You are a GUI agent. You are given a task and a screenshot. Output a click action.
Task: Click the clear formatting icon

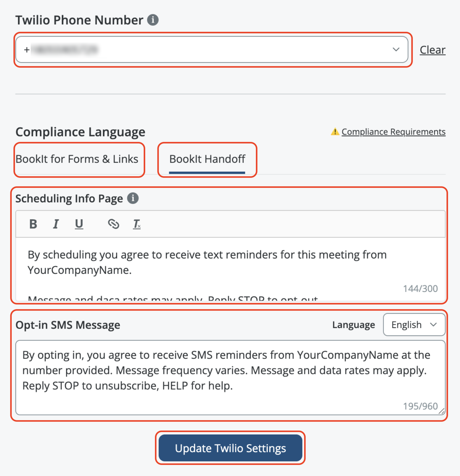click(136, 224)
